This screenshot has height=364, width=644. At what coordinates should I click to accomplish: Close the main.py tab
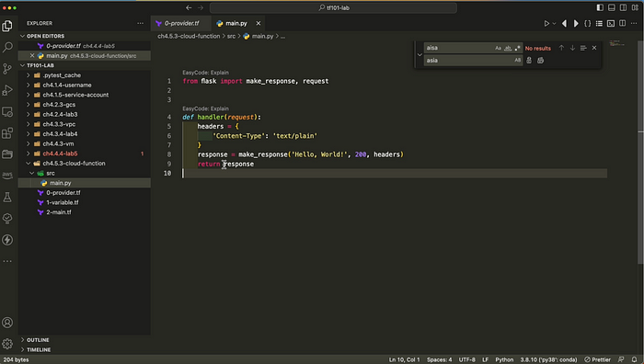pos(259,23)
